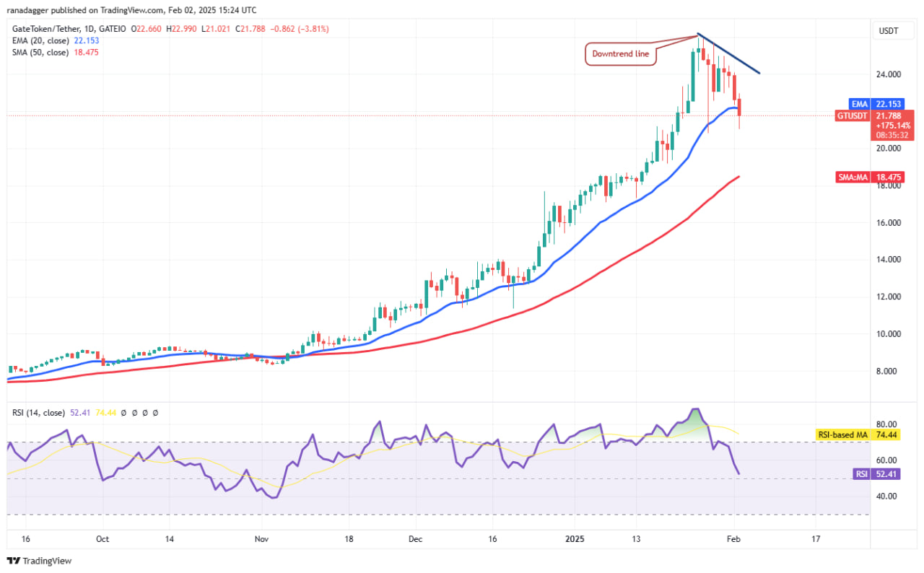The width and height of the screenshot is (924, 573).
Task: Select 2025 on the time axis
Action: point(574,538)
